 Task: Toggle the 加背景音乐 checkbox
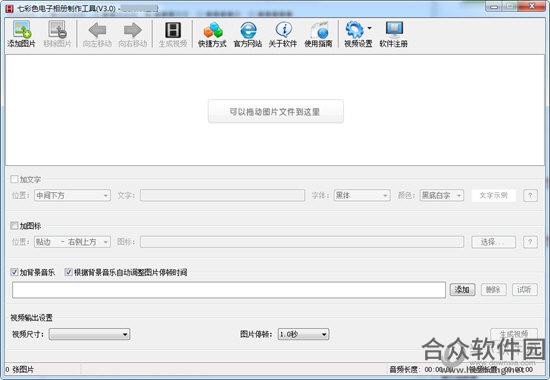tap(14, 272)
